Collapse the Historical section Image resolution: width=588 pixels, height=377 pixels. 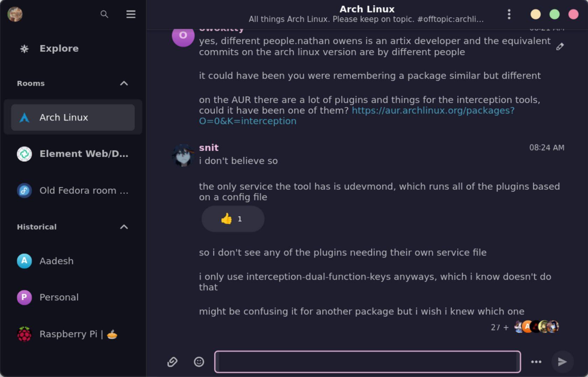(124, 227)
